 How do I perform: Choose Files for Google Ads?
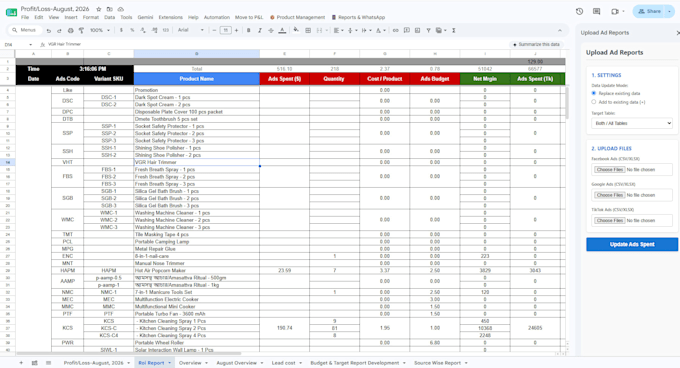pos(609,195)
